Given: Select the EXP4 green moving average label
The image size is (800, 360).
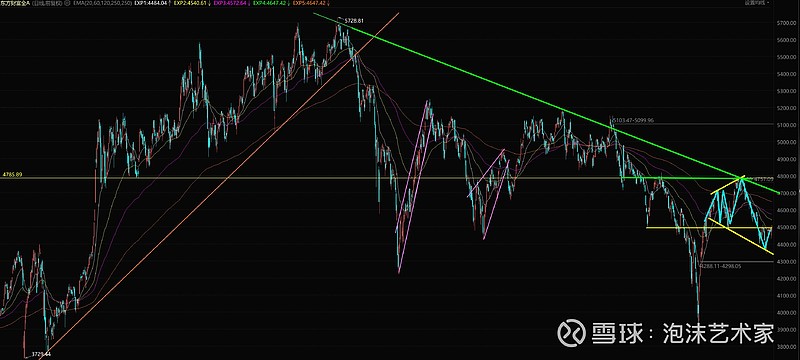Looking at the screenshot, I should point(270,3).
